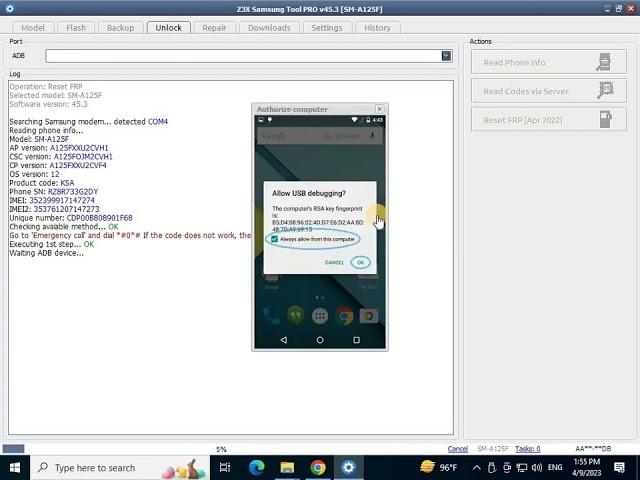Toggle Always allow from this computer checkbox
Screen dimensions: 640x480
point(275,239)
